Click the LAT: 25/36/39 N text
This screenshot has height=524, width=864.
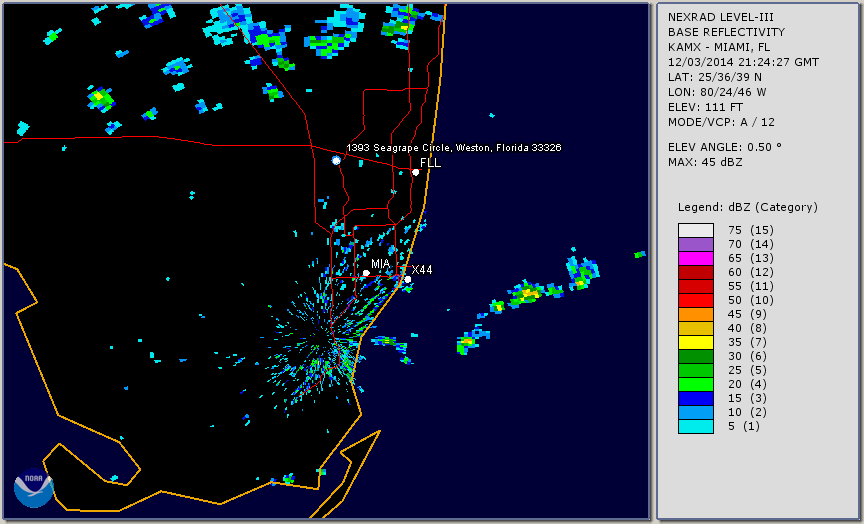tap(715, 77)
